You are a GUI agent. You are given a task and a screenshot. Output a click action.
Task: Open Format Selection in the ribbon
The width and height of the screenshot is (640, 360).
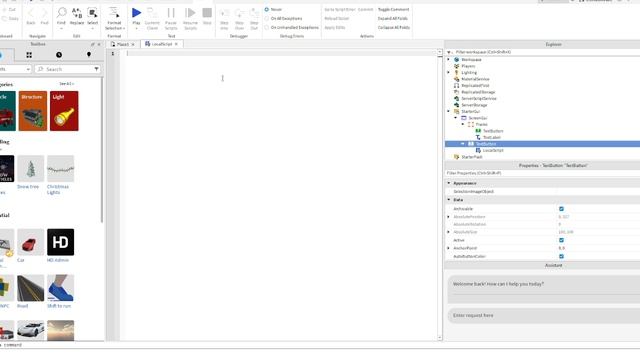tap(114, 18)
